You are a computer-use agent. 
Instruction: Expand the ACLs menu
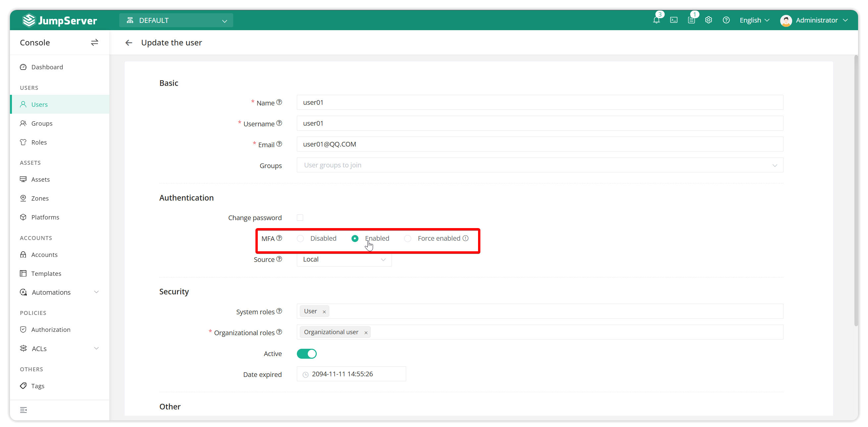[60, 348]
